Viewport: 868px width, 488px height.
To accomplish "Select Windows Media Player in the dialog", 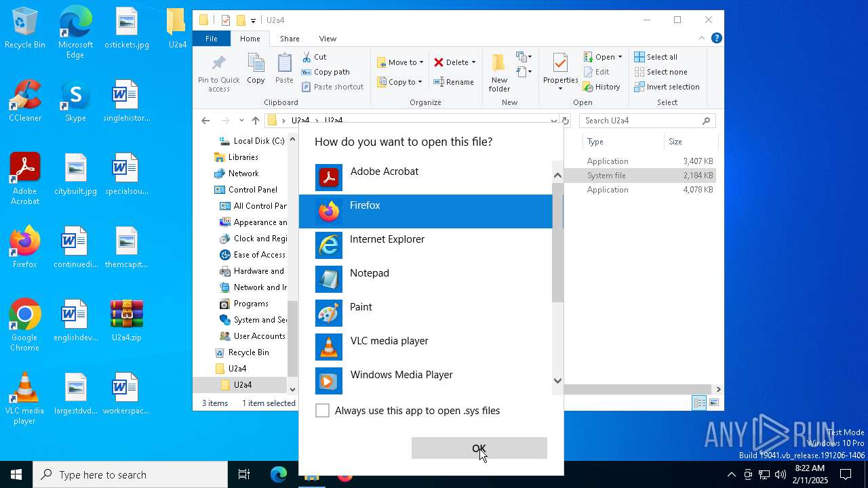I will click(426, 381).
